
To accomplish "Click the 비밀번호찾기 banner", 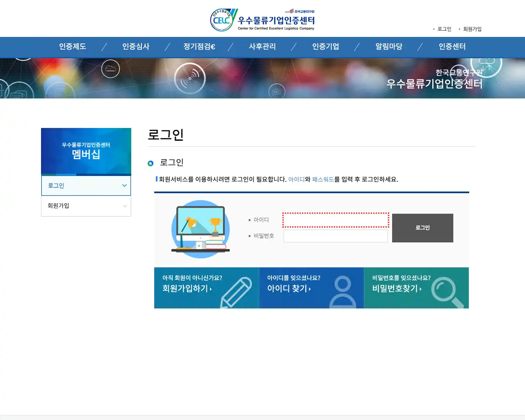I will click(416, 288).
